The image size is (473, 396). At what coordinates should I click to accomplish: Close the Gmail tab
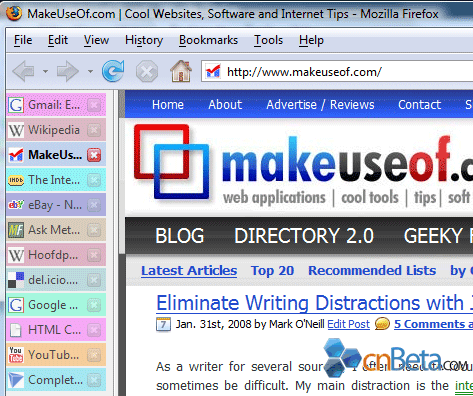94,105
